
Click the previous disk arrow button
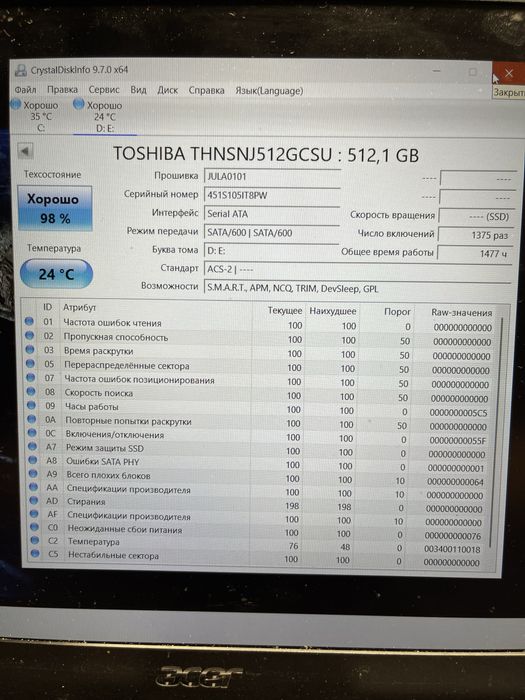(x=25, y=151)
